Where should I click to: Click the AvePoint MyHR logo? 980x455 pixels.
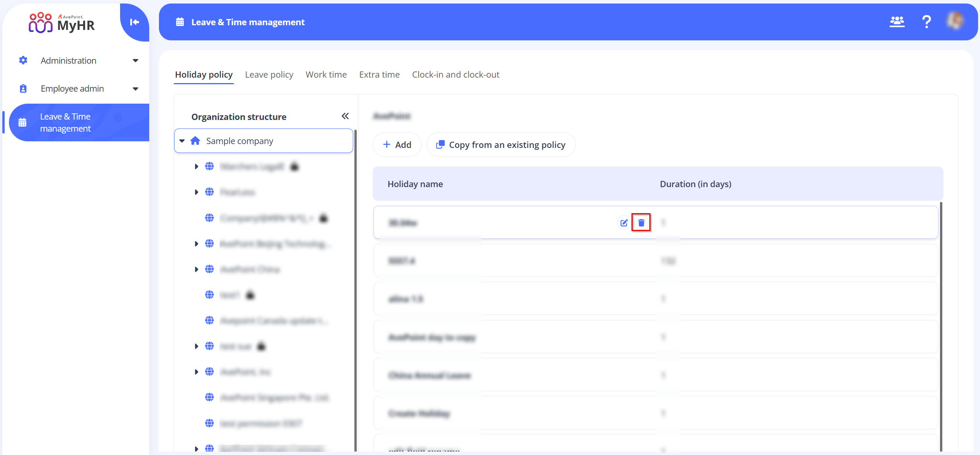coord(61,23)
